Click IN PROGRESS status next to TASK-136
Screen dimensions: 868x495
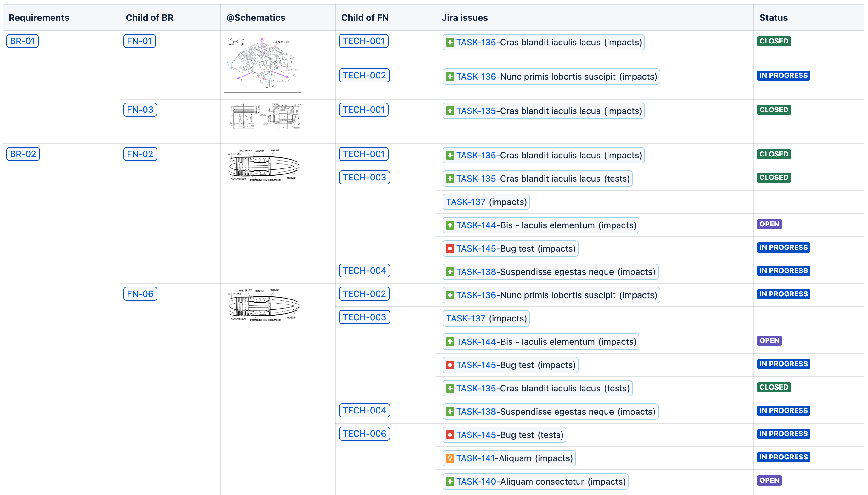[783, 75]
